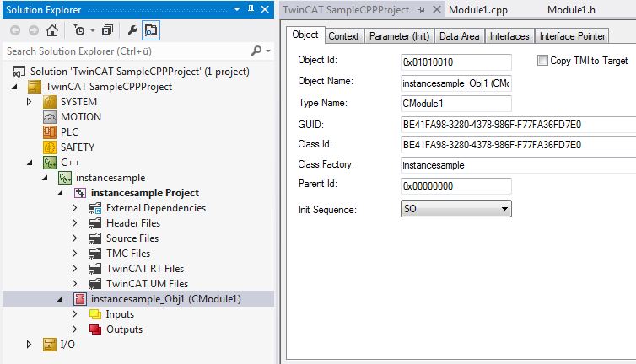Collapse the instancesample Project node
Image resolution: width=636 pixels, height=364 pixels.
coord(60,193)
